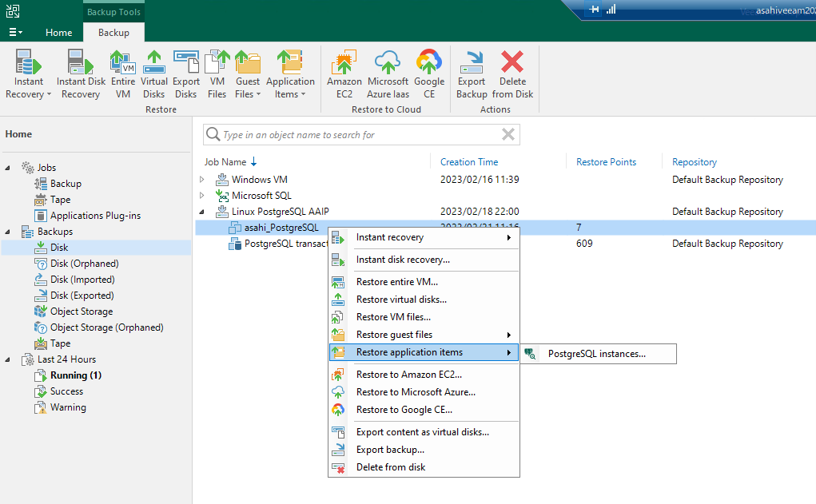This screenshot has width=816, height=504.
Task: Choose Export backup... context menu item
Action: click(424, 450)
